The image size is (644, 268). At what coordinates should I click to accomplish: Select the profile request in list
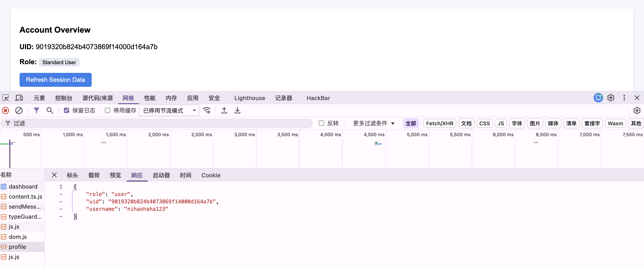(18, 246)
